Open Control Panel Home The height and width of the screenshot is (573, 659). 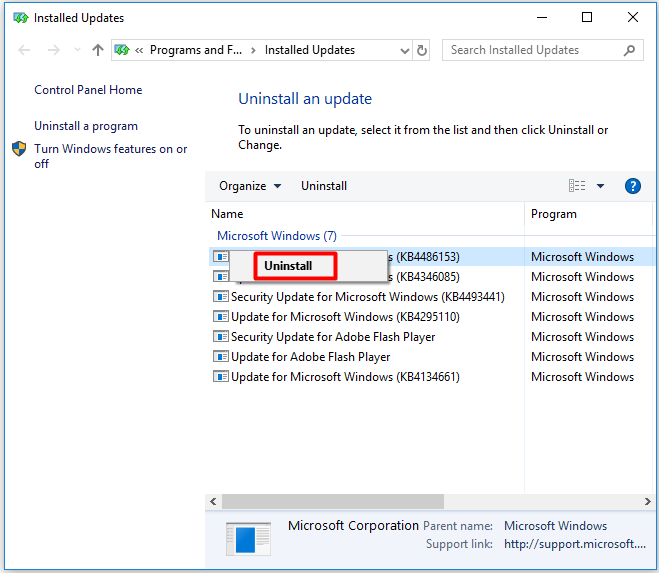(x=88, y=90)
